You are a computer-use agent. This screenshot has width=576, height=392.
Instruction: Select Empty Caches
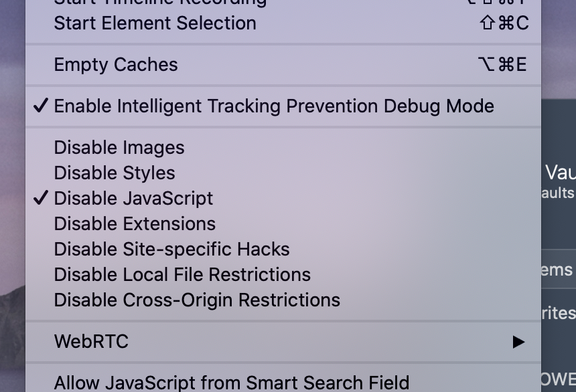(x=283, y=65)
